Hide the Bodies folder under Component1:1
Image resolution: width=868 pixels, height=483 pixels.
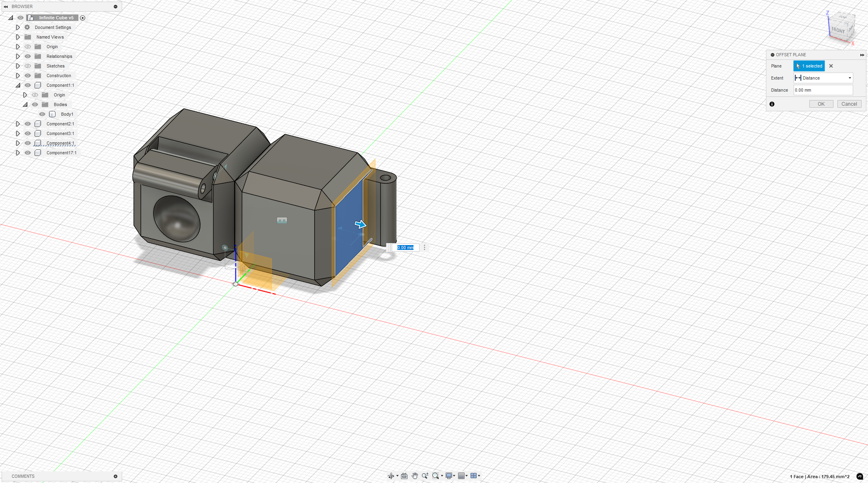pos(35,104)
